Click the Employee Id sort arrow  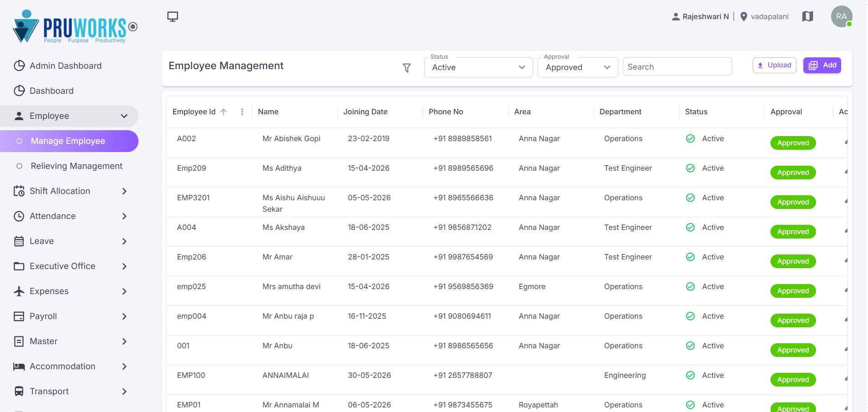pyautogui.click(x=224, y=112)
